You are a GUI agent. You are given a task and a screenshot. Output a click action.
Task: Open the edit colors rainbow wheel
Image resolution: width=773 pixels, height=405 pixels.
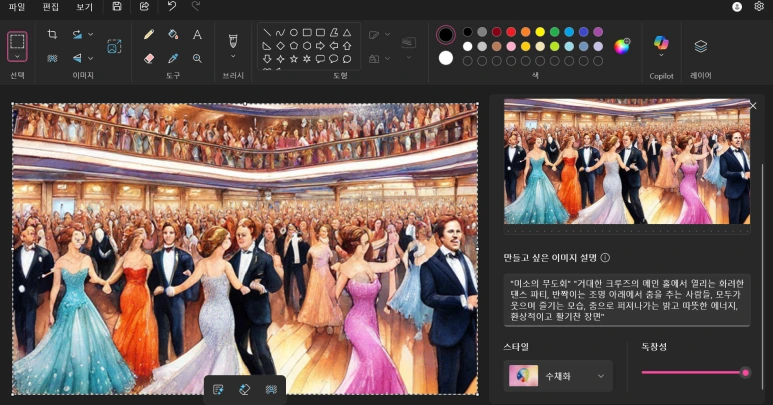point(622,46)
